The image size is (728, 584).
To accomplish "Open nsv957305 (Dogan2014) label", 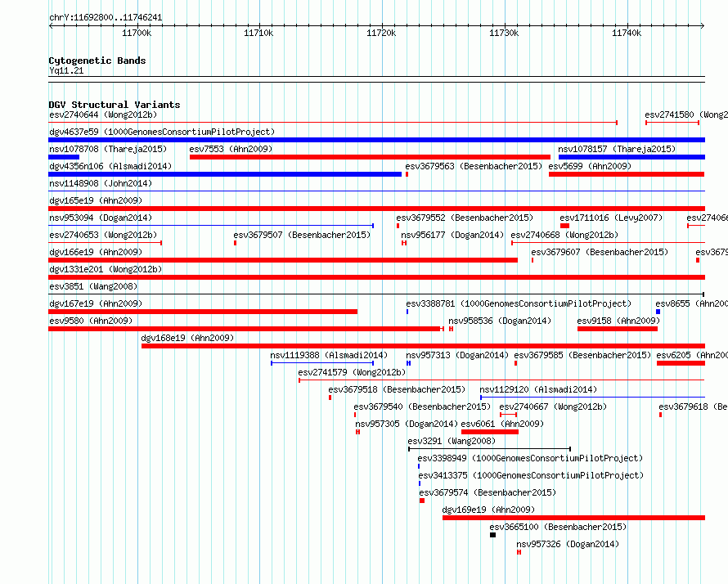I will click(x=407, y=424).
